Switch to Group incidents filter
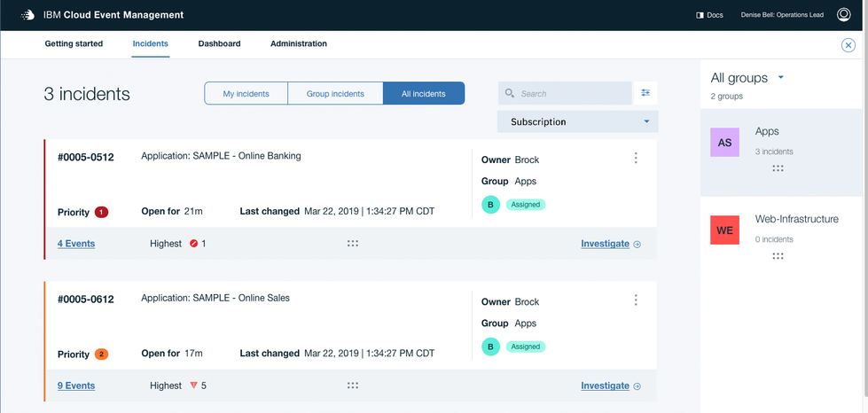This screenshot has height=413, width=868. [335, 94]
